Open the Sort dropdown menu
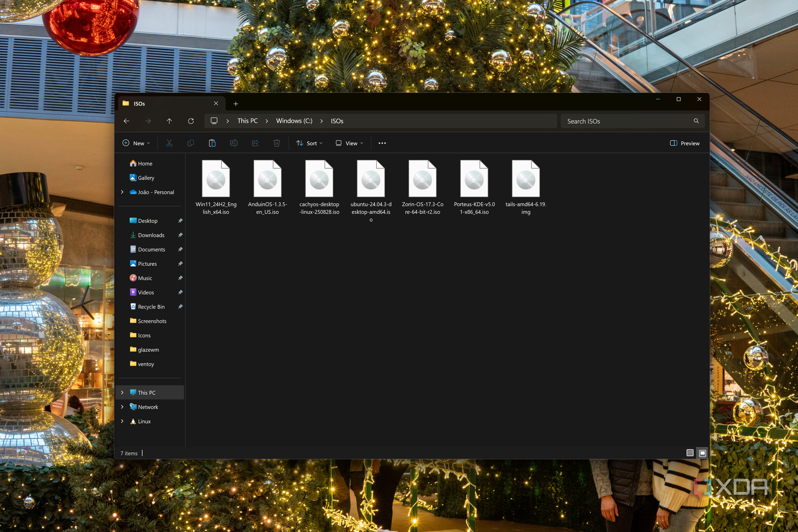 point(310,143)
